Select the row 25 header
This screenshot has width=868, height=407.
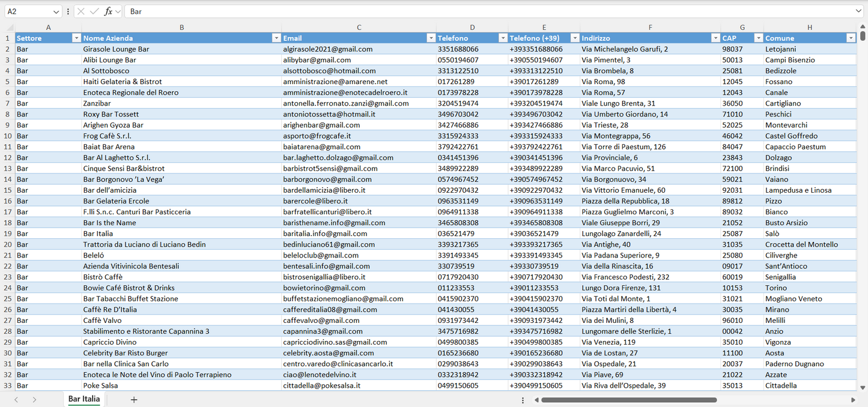tap(8, 298)
